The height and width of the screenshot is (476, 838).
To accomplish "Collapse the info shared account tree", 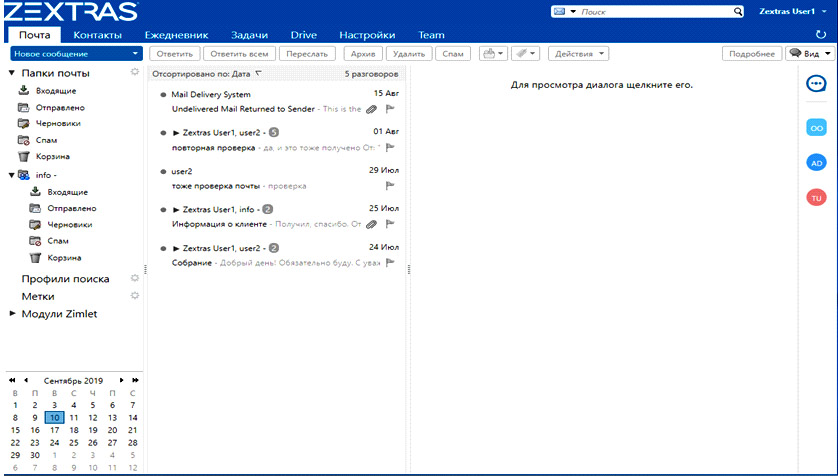I will click(11, 175).
